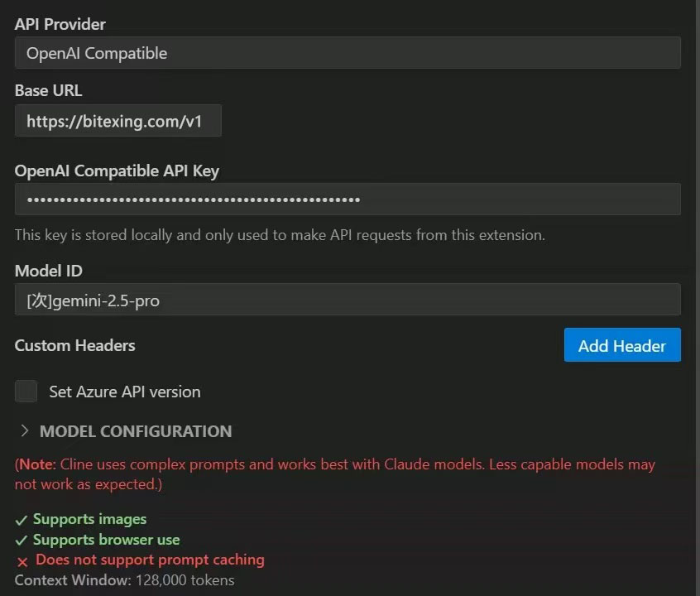Open the API Provider dropdown
Image resolution: width=700 pixels, height=596 pixels.
(348, 53)
